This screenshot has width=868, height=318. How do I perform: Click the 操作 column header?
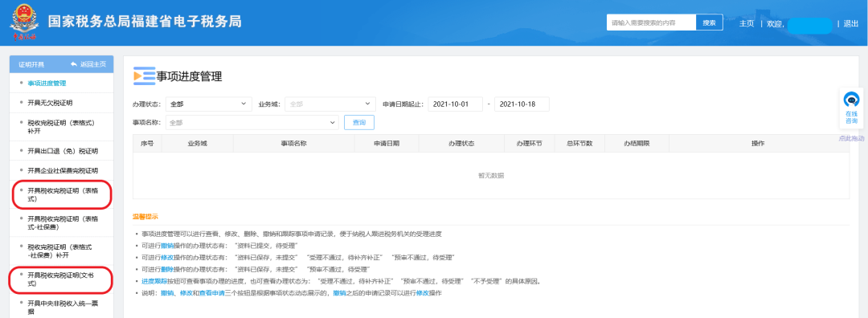click(759, 143)
